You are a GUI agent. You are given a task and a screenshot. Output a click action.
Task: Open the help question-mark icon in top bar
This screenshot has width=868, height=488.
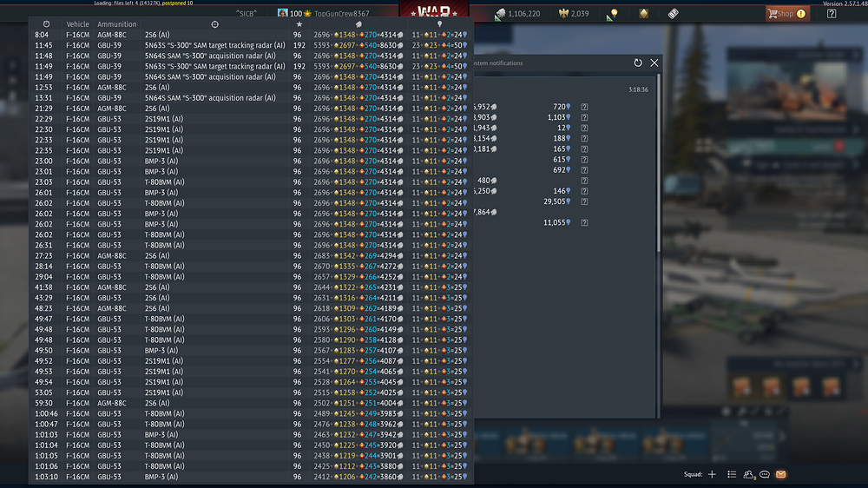(832, 13)
